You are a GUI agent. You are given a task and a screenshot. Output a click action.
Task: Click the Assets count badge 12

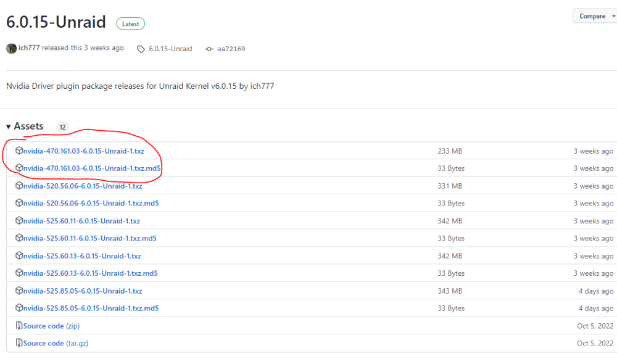click(x=62, y=127)
